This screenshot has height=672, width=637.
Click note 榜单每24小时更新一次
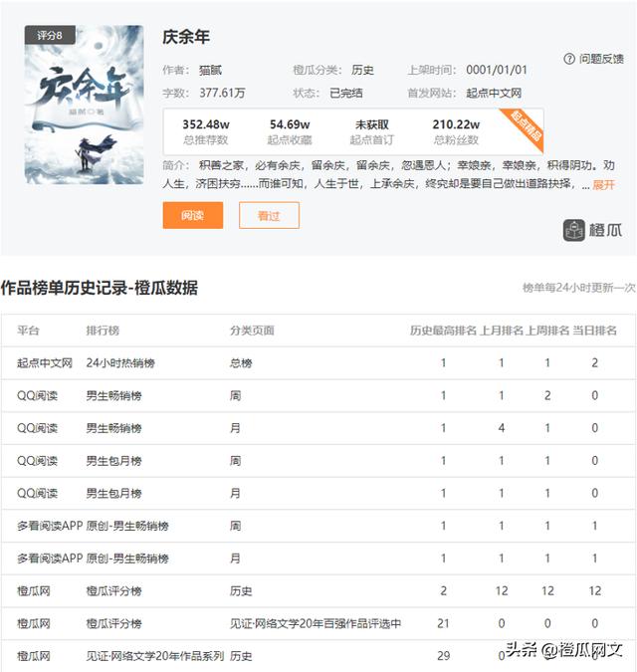578,288
